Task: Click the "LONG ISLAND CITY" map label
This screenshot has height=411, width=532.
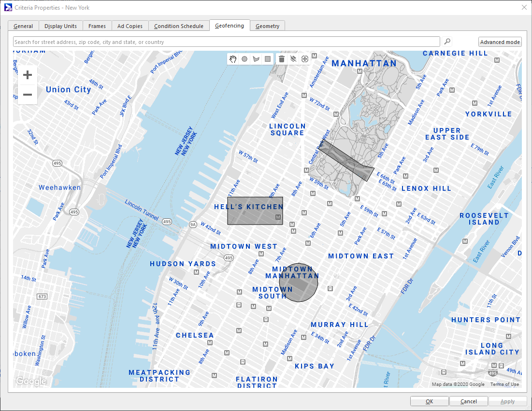Action: [492, 349]
